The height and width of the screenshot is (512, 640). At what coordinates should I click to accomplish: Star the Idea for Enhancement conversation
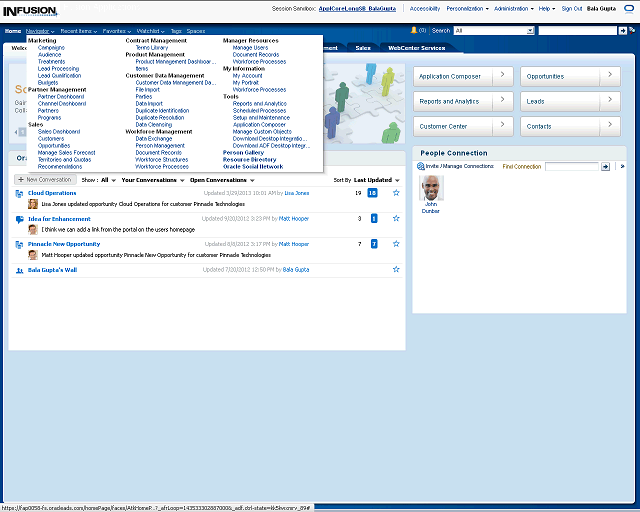pyautogui.click(x=396, y=218)
